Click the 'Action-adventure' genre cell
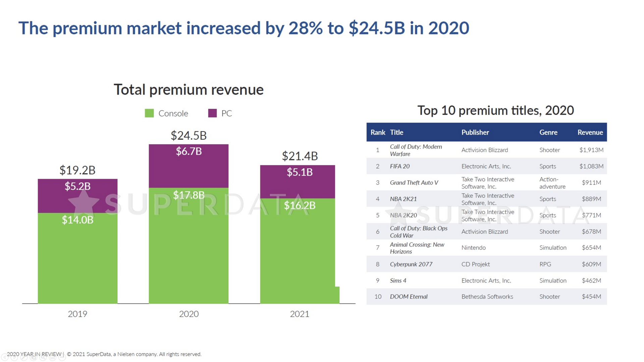644x362 pixels. click(x=552, y=183)
